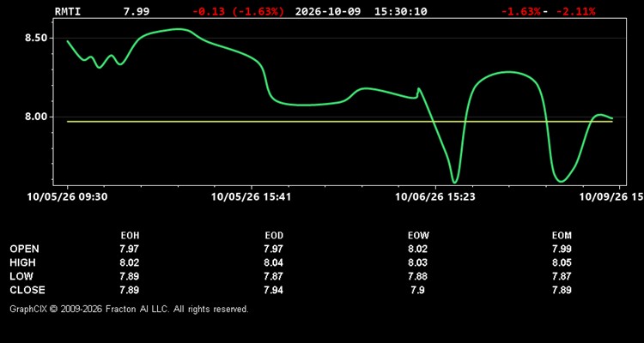Click the 8.50 y-axis label
The image size is (644, 343).
(x=36, y=38)
